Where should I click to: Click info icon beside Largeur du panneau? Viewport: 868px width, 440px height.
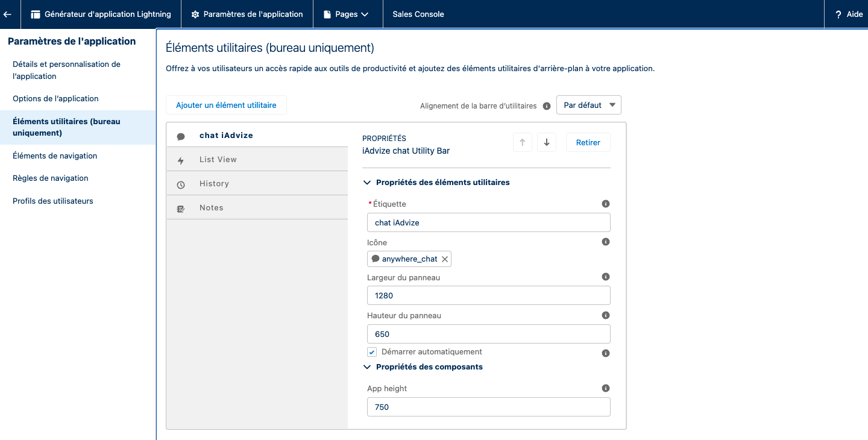coord(606,277)
